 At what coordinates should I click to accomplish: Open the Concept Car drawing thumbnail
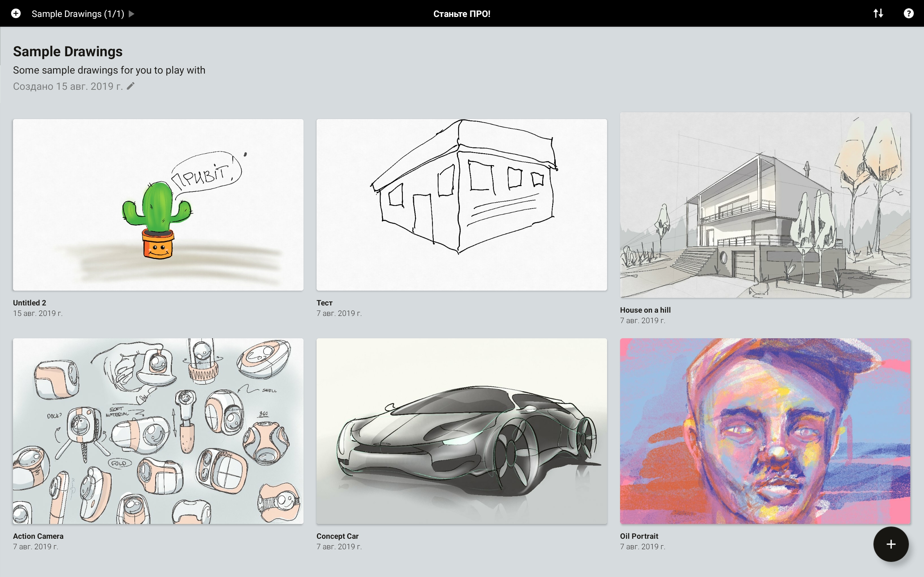coord(462,431)
